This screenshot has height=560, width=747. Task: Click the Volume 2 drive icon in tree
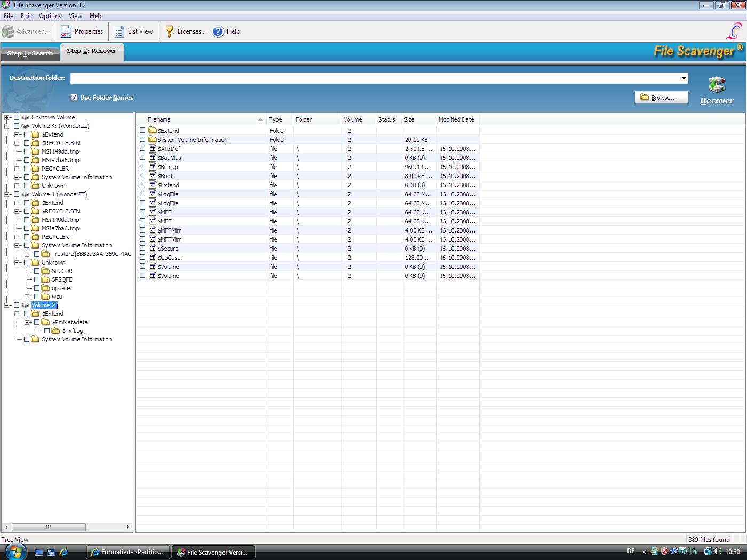25,305
